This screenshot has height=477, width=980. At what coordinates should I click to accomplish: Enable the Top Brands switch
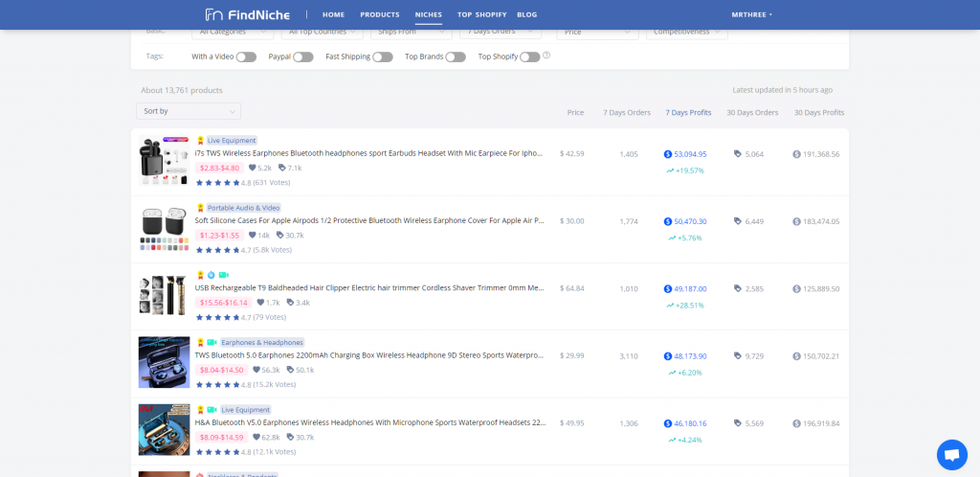click(x=456, y=57)
